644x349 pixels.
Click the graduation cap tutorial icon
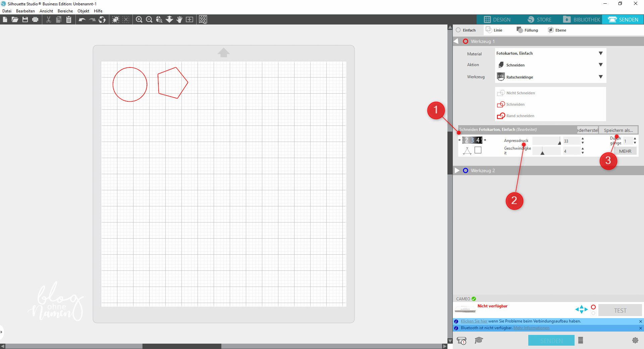click(x=479, y=340)
